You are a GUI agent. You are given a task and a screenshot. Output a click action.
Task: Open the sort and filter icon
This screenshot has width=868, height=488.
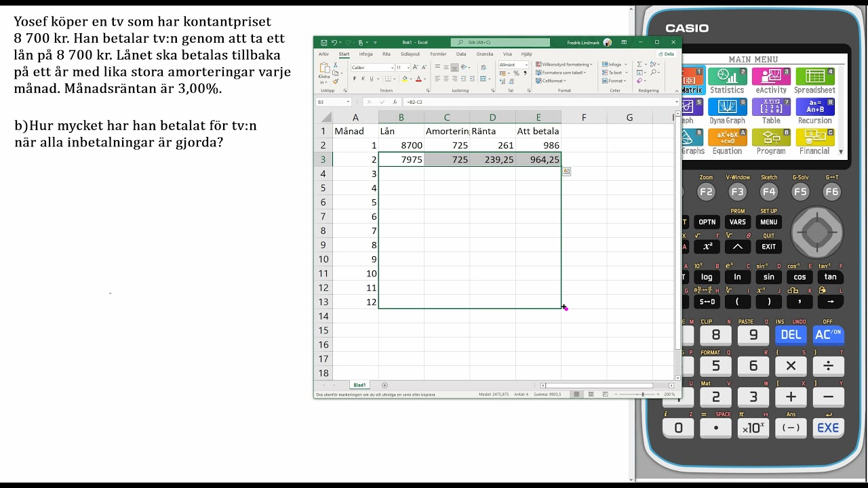tap(653, 64)
